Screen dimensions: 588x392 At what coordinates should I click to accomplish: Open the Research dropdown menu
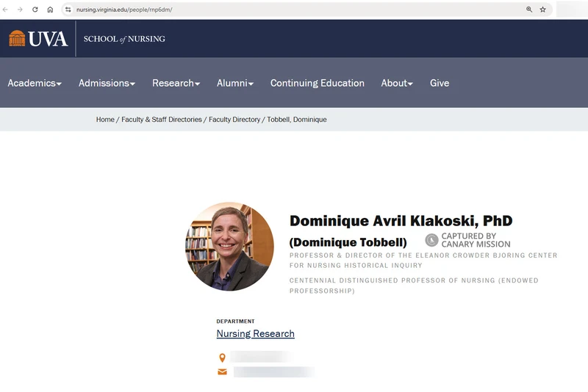click(x=176, y=83)
